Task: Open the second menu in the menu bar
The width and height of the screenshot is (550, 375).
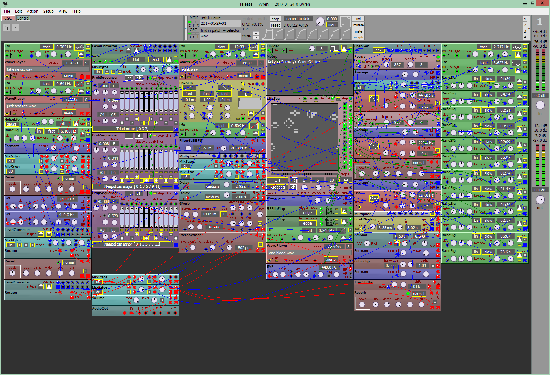Action: 19,11
